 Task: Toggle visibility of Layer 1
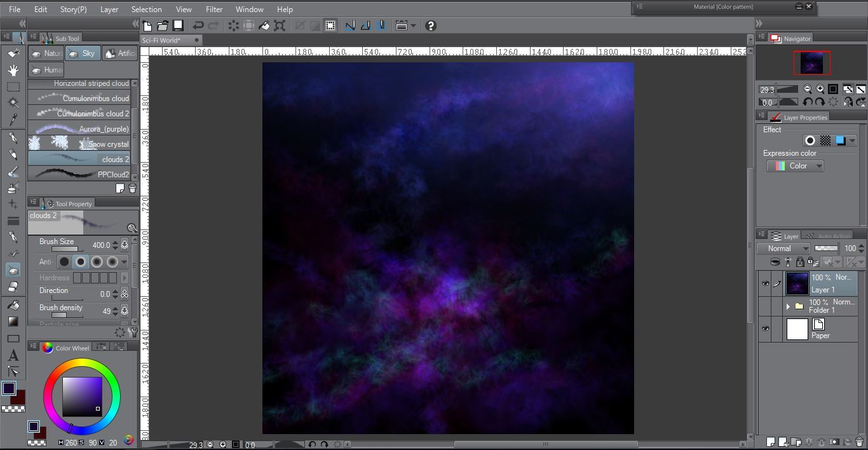pos(765,283)
